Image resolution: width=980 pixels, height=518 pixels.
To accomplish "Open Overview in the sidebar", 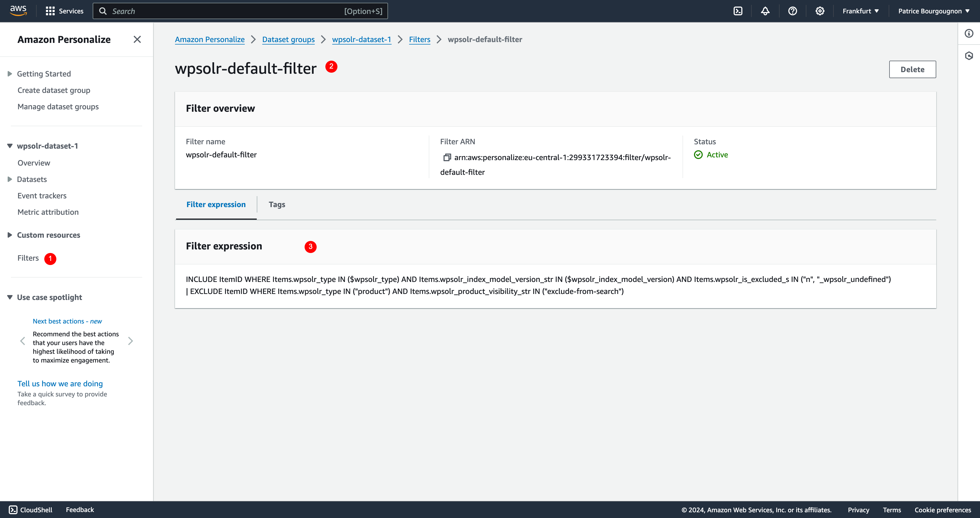I will click(34, 163).
